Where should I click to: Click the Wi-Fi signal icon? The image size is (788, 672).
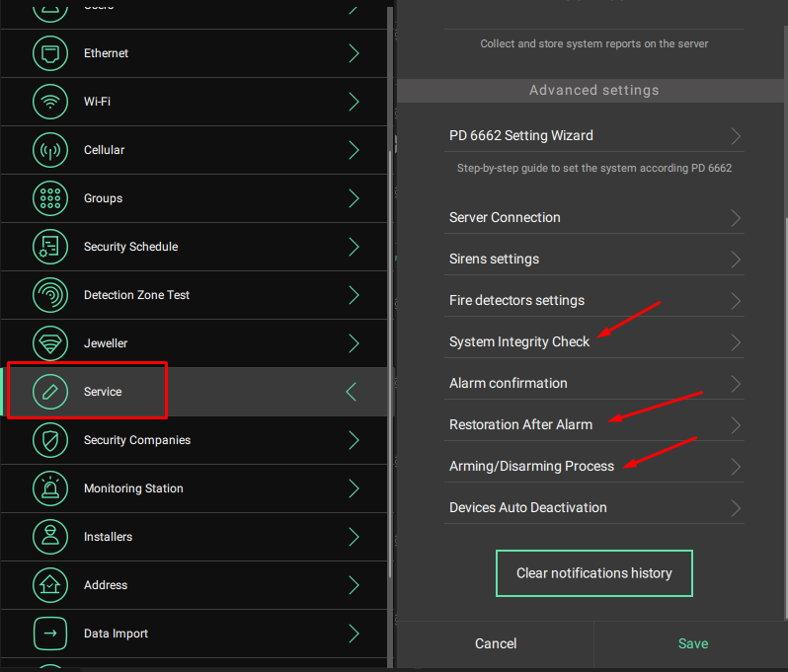pyautogui.click(x=50, y=102)
